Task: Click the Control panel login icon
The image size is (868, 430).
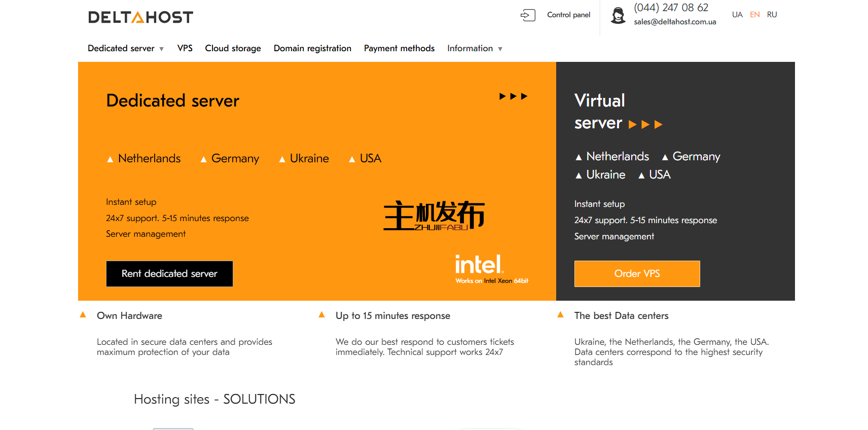Action: pos(528,15)
